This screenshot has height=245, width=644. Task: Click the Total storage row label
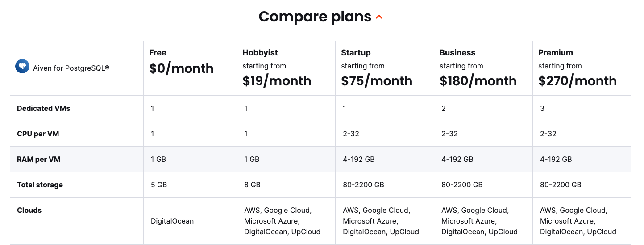tap(40, 185)
